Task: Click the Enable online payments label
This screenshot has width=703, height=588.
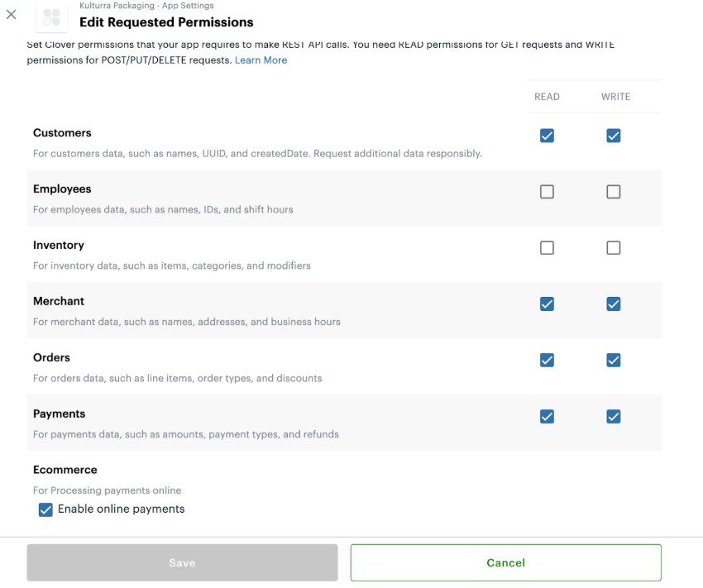Action: (121, 509)
